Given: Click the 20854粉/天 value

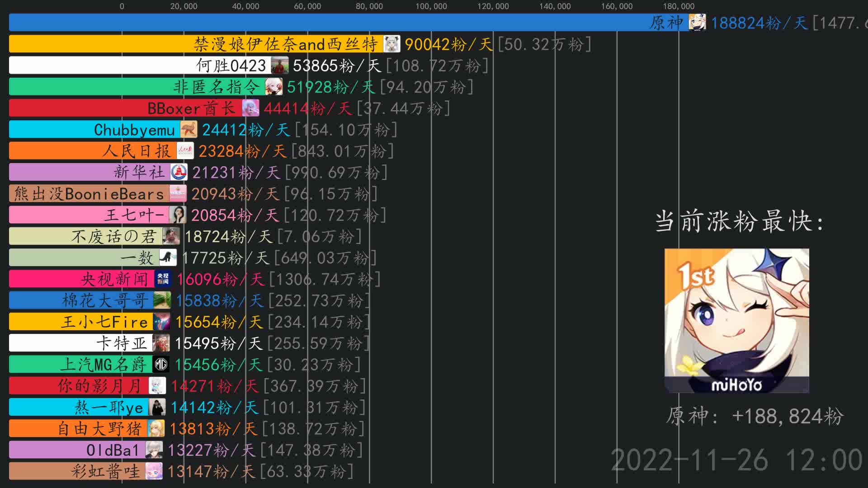Looking at the screenshot, I should 235,215.
